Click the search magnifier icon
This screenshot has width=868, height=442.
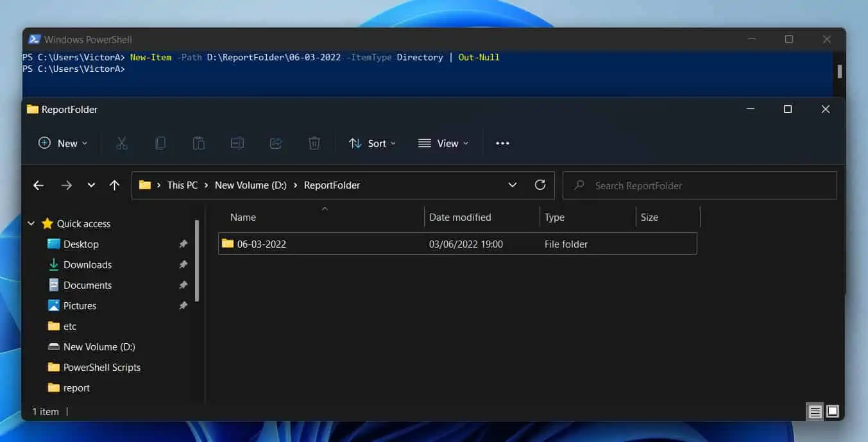(579, 185)
